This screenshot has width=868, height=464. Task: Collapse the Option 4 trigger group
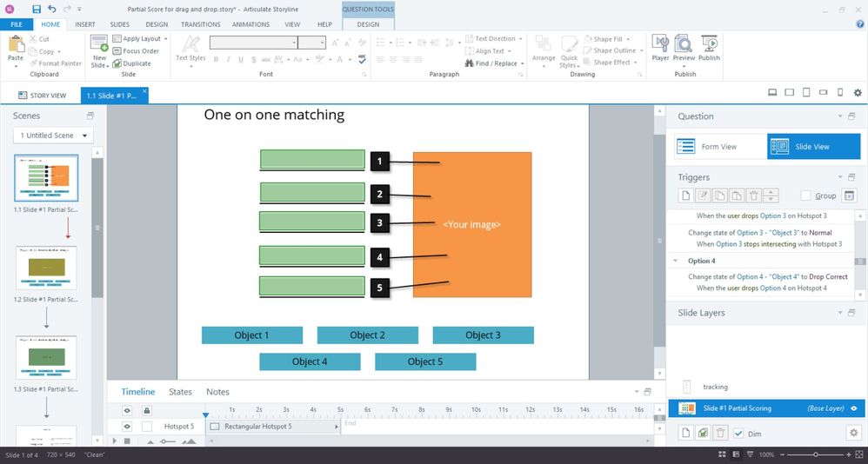pos(676,261)
